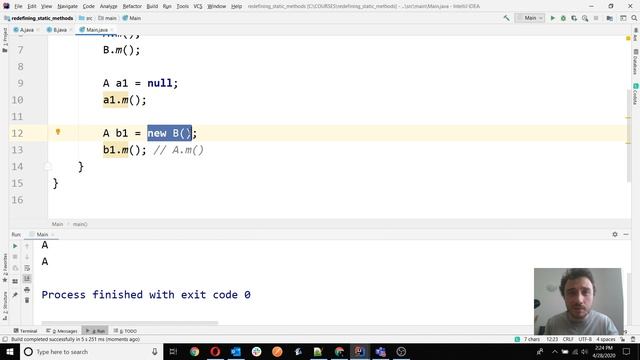The width and height of the screenshot is (640, 360).
Task: Open Outlook from the taskbar
Action: click(x=236, y=352)
